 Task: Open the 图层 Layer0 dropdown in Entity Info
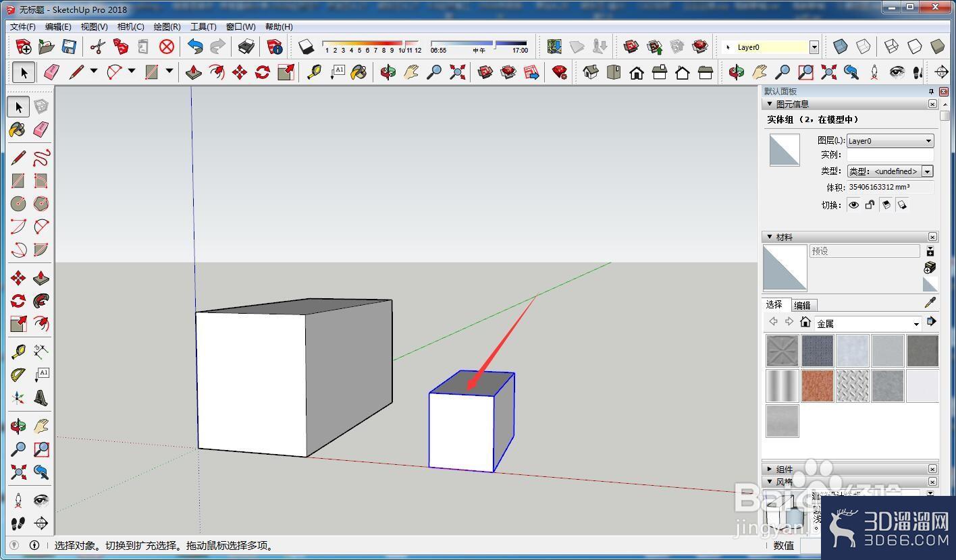click(x=890, y=140)
